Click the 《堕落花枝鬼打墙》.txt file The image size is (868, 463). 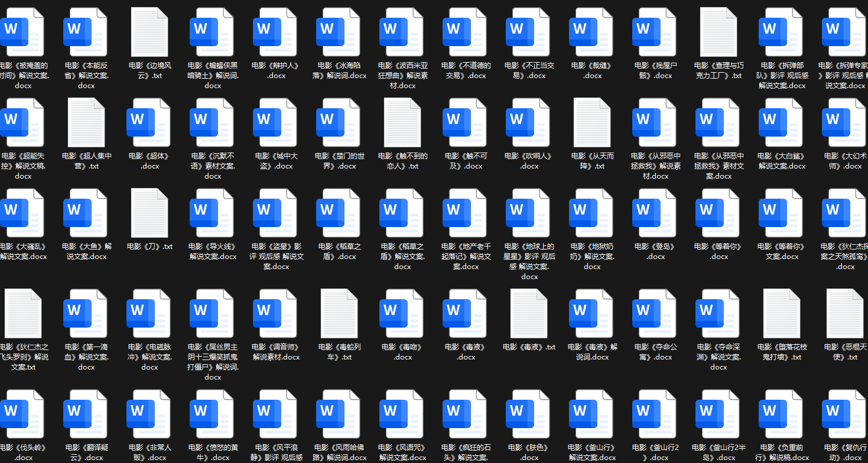782,313
